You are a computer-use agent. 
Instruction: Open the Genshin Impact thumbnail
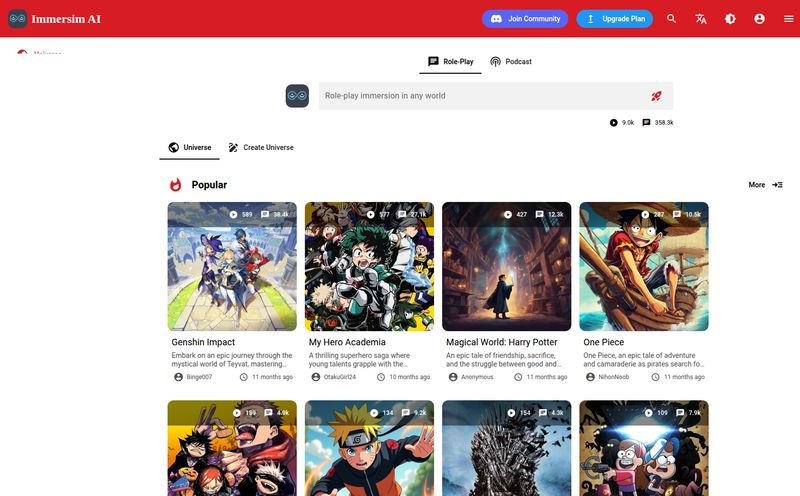click(x=232, y=266)
